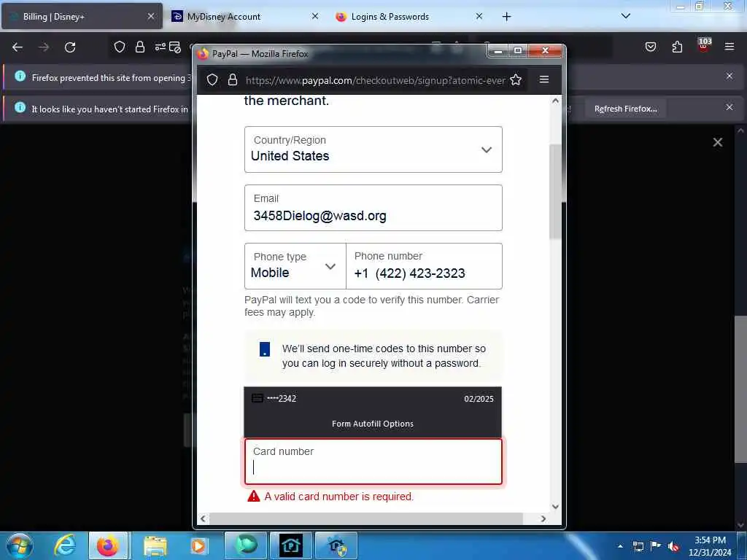
Task: Open the black house app taskbar icon
Action: coord(290,545)
